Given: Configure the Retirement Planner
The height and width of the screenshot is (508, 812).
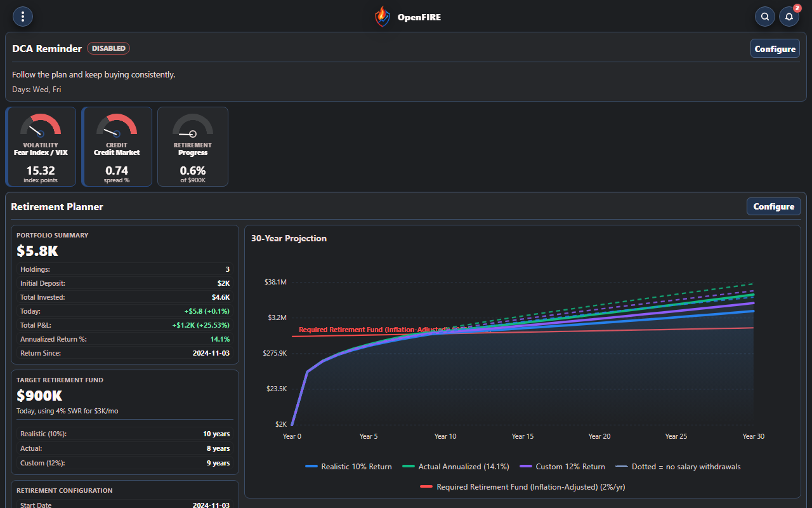Looking at the screenshot, I should (x=773, y=206).
